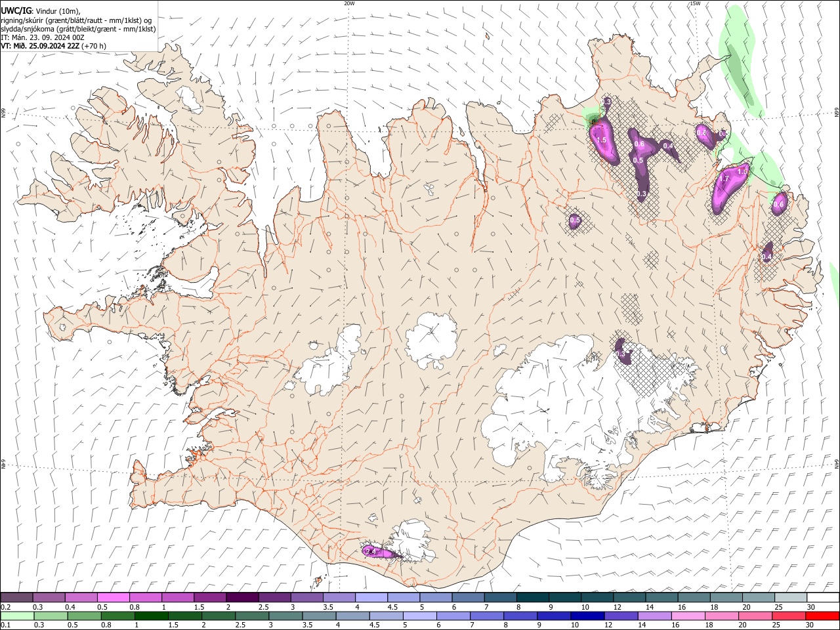Click the '15W' longitude label at top
This screenshot has width=840, height=630.
pyautogui.click(x=695, y=3)
